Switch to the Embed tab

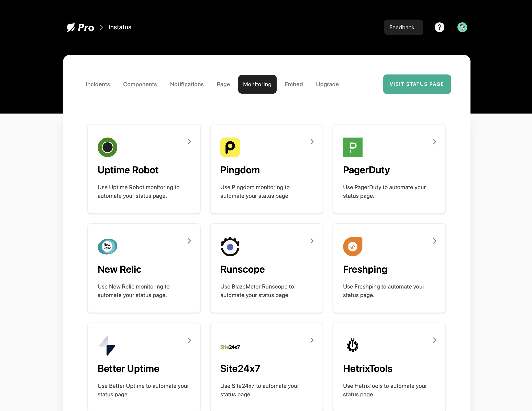coord(293,84)
